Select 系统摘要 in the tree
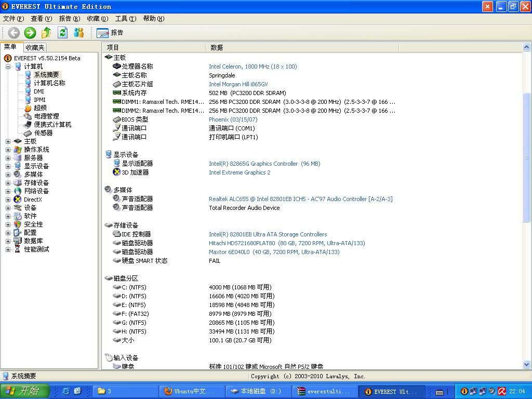 tap(46, 75)
